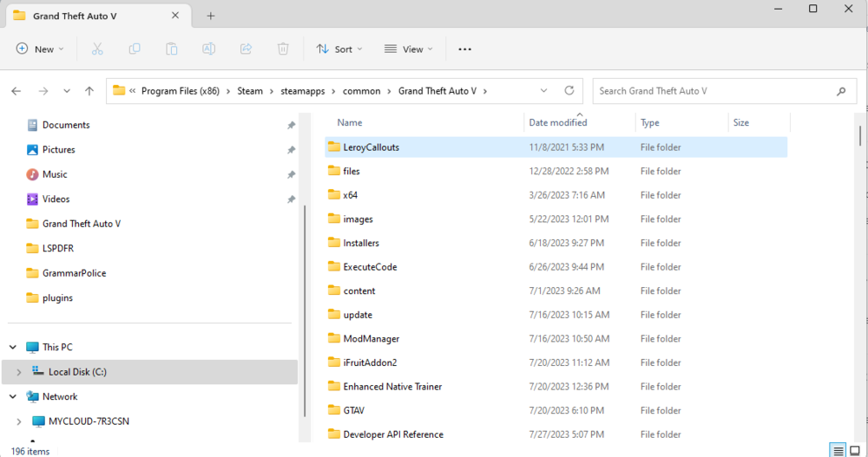
Task: Select the Enhanced Native Trainer folder
Action: point(556,386)
